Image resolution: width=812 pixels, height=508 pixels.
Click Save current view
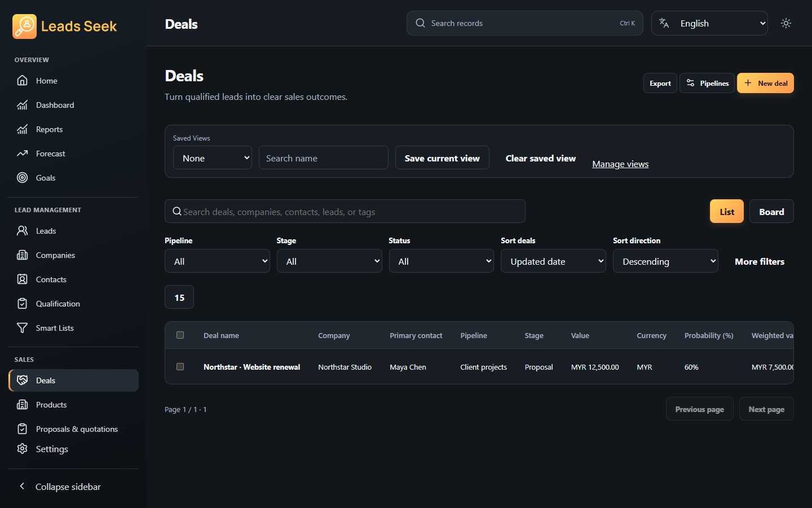pyautogui.click(x=442, y=158)
